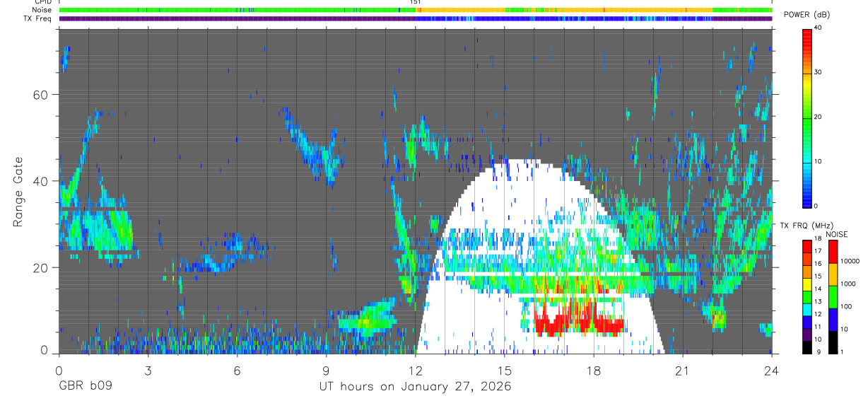This screenshot has width=868, height=401.
Task: Click the green and orange Noise strip above the plot
Action: [415, 10]
